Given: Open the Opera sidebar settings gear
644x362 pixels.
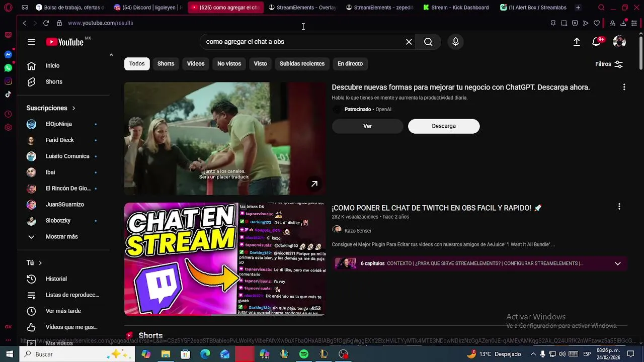Looking at the screenshot, I should (8, 127).
